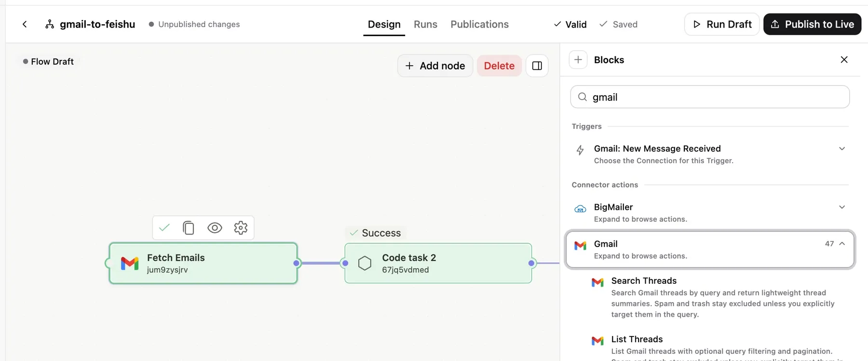Screen dimensions: 868x361
Task: Click the flow icon beside gmail-to-feishu
Action: 50,24
